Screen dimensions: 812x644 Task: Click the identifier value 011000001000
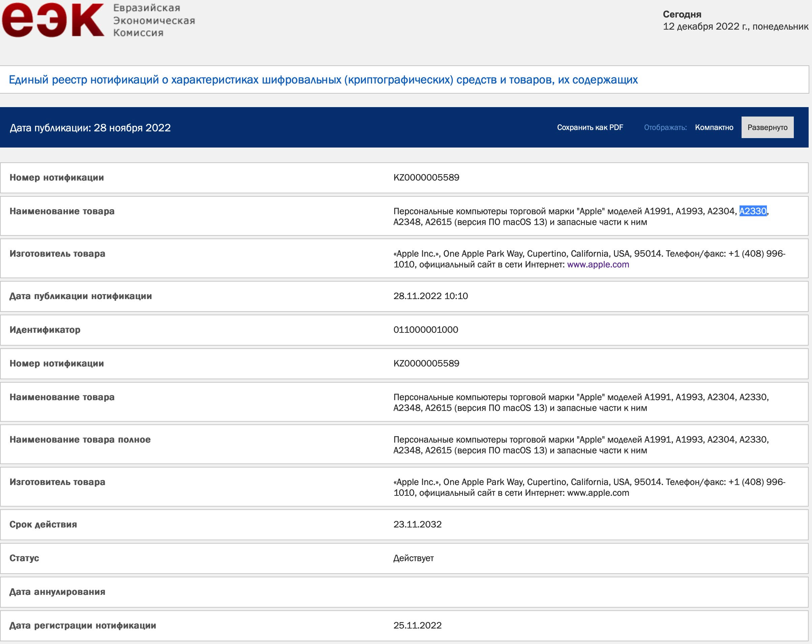click(x=426, y=329)
